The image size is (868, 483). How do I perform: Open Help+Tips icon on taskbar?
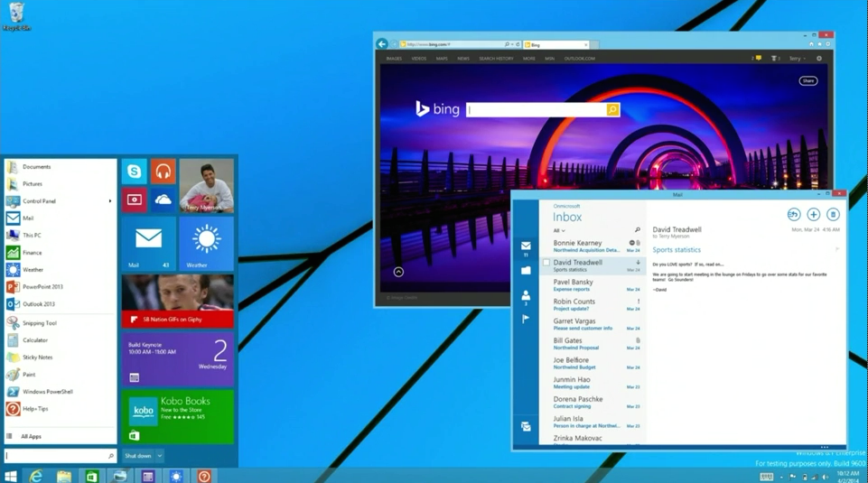(x=204, y=476)
